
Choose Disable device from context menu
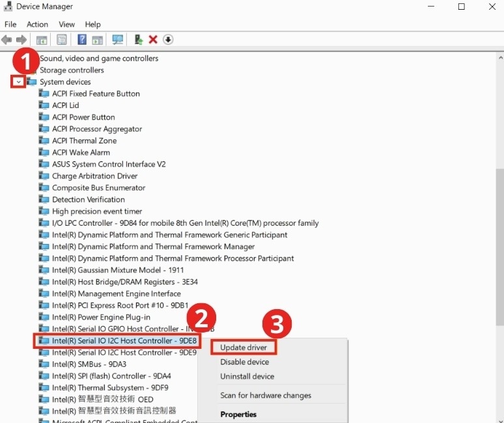click(x=244, y=362)
